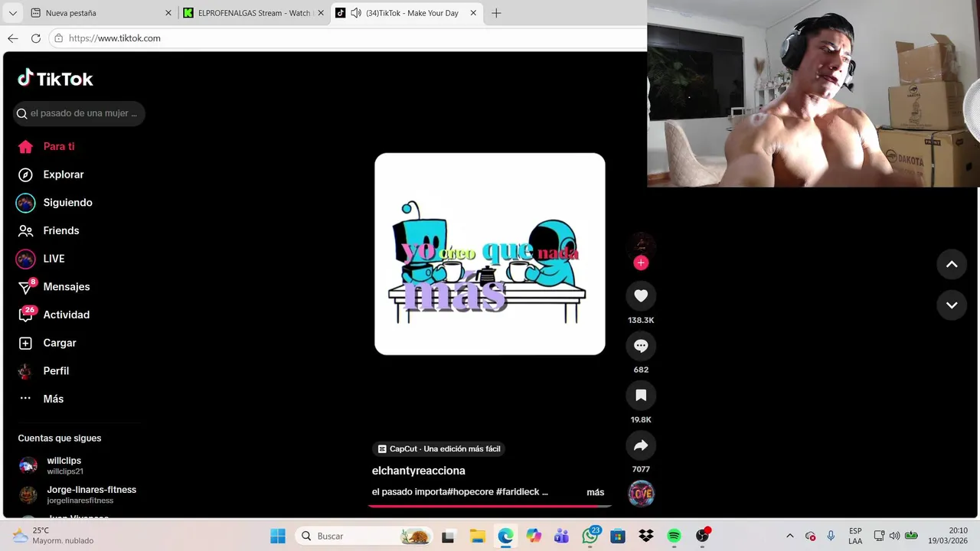
Task: Pause the playing TikTok video
Action: pyautogui.click(x=490, y=254)
